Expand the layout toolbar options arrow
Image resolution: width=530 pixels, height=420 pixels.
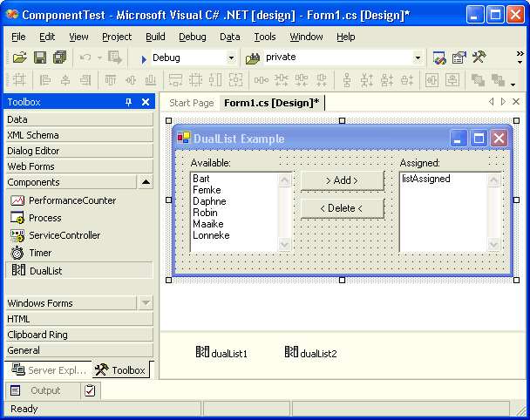click(513, 85)
